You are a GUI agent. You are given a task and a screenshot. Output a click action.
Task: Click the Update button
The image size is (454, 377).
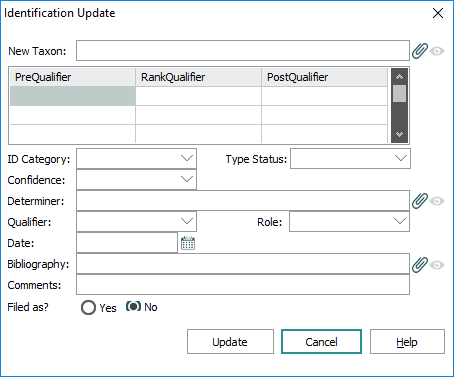[x=230, y=342]
